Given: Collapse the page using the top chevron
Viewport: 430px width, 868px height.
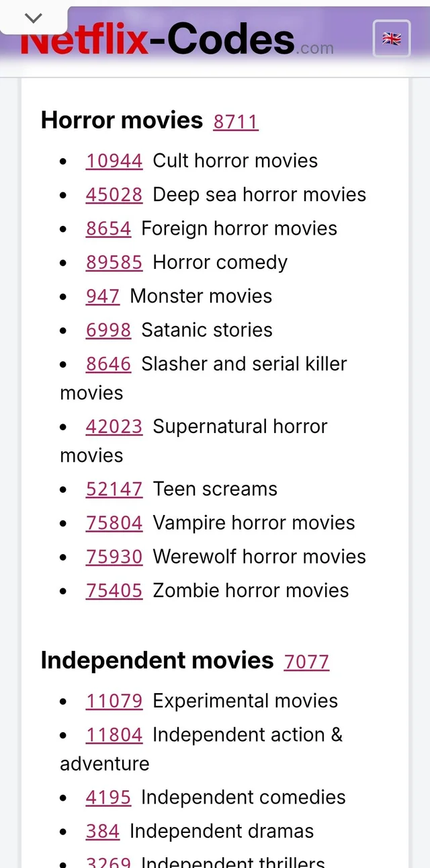Looking at the screenshot, I should [x=33, y=18].
